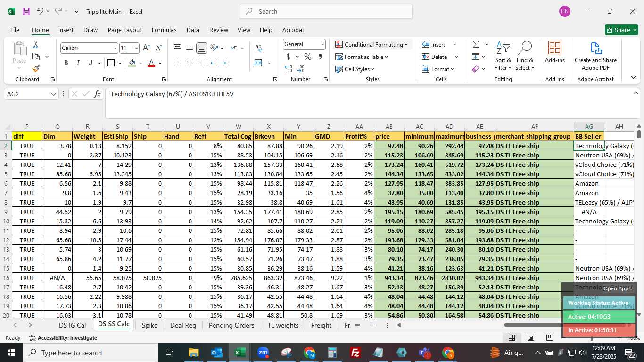Click the Clear eraser icon in Editing
The height and width of the screenshot is (362, 644).
[476, 69]
